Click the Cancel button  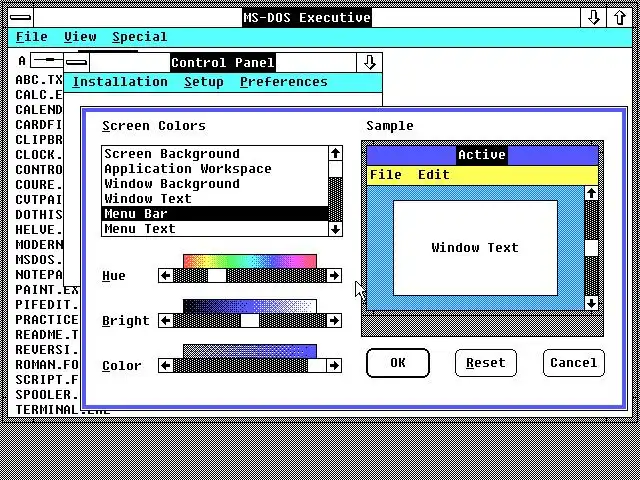click(x=574, y=363)
